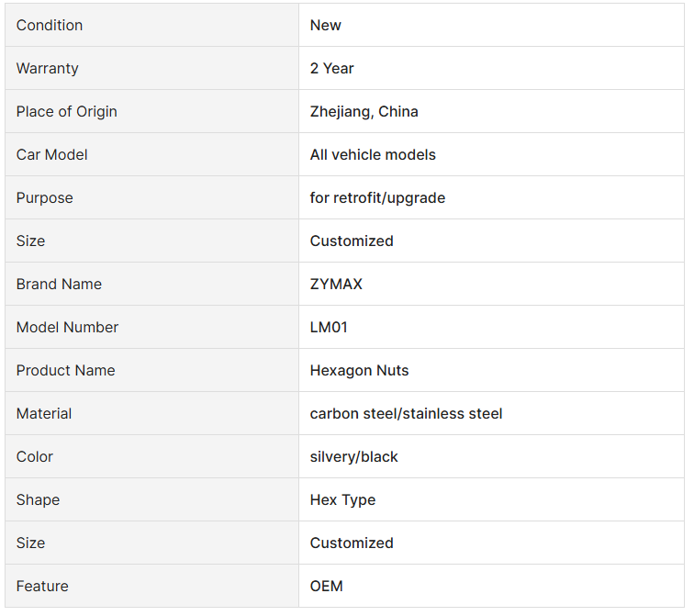Select the 2 Year warranty value

click(332, 68)
